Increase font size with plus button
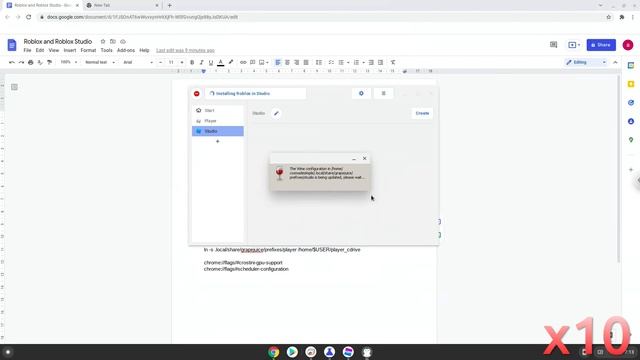 [182, 62]
